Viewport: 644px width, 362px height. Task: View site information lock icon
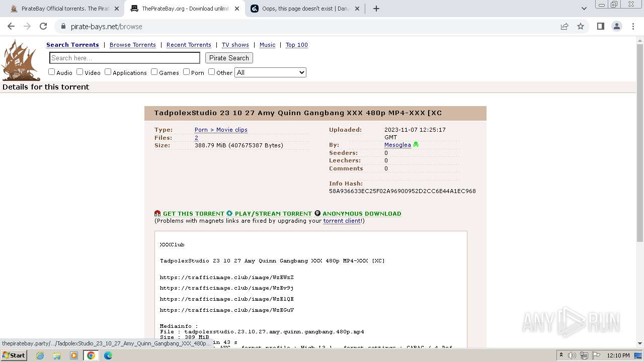[x=63, y=26]
